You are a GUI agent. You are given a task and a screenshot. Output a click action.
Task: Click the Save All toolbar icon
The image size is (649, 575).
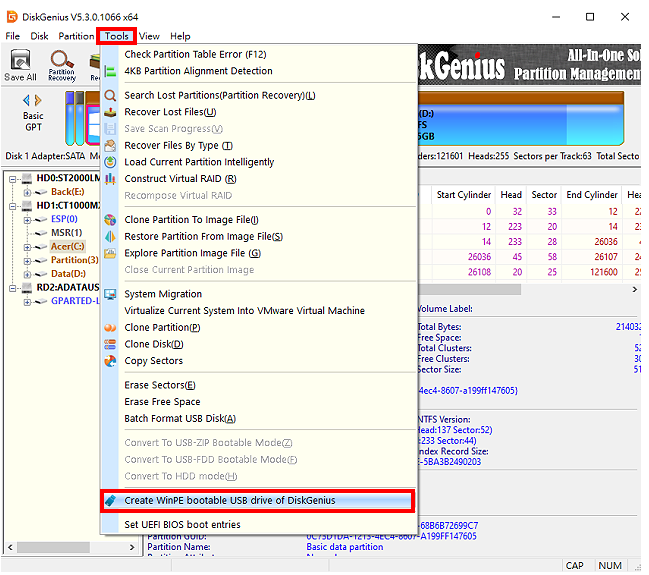coord(20,65)
